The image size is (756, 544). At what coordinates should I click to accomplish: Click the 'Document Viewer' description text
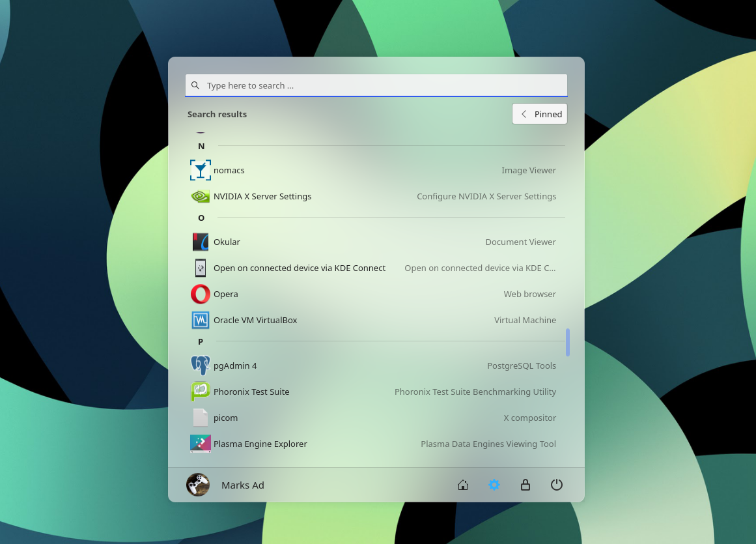(x=521, y=242)
